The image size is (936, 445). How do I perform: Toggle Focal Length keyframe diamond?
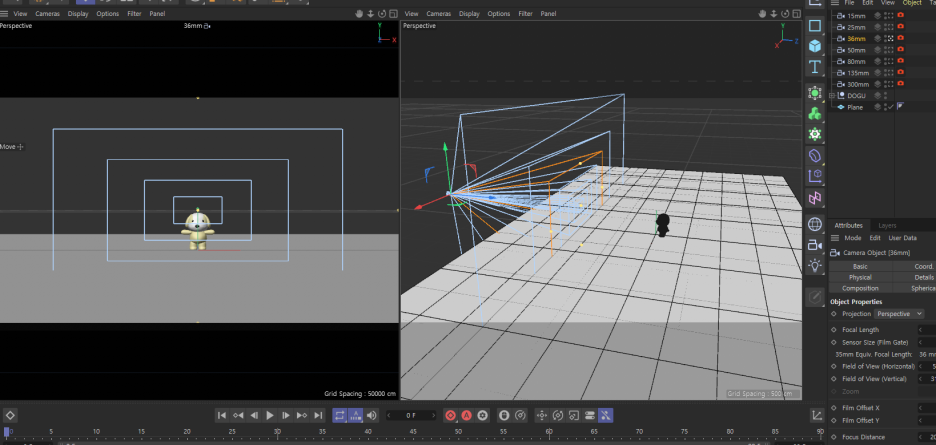834,329
